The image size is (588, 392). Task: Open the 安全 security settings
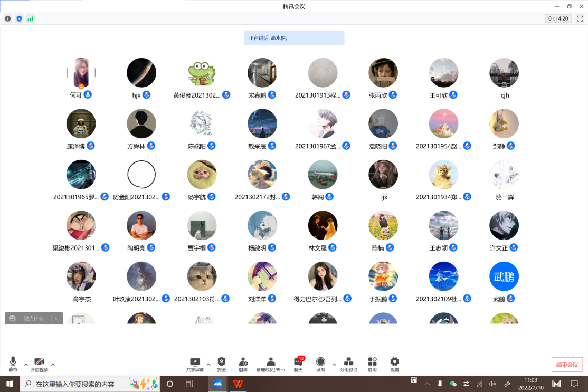click(222, 362)
